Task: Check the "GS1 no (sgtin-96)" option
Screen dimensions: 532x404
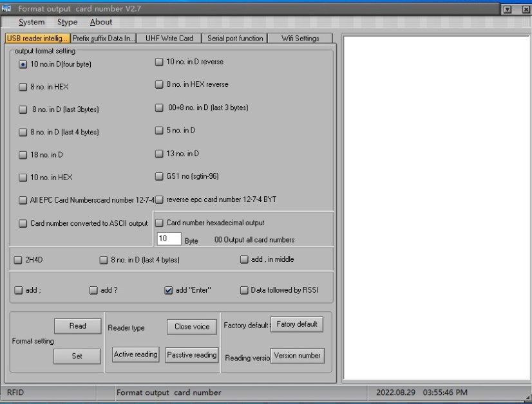Action: 158,176
